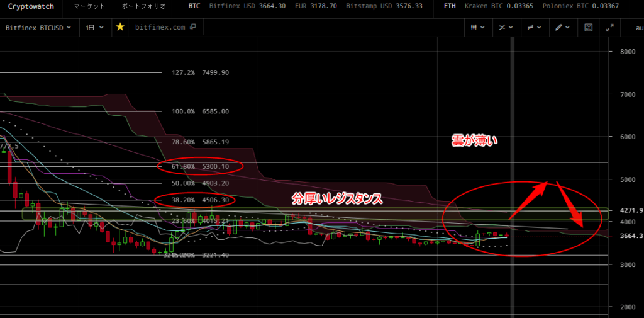Open Bitfinex USD 3664.30 ticker

tap(247, 6)
